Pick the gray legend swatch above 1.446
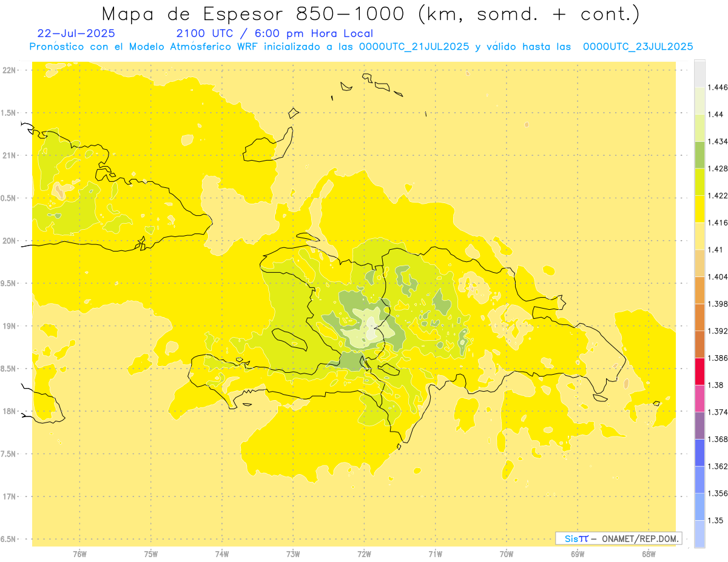The height and width of the screenshot is (562, 728). click(699, 74)
